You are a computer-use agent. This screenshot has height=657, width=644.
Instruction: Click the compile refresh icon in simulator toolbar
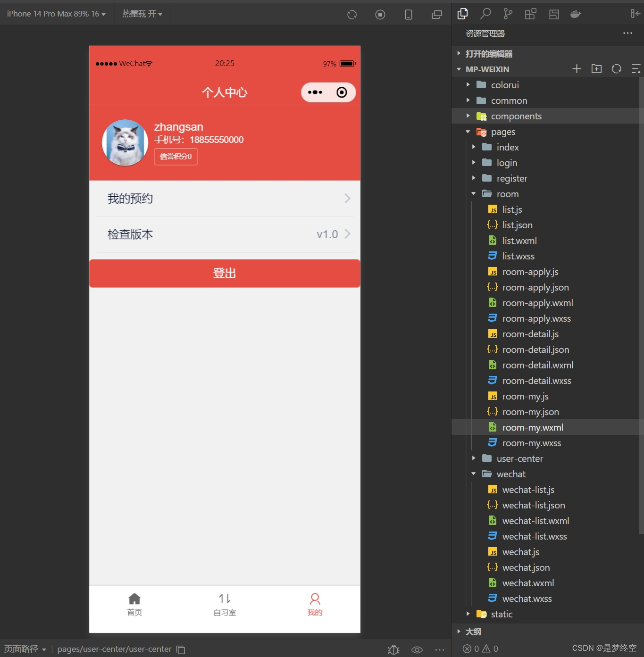(x=352, y=15)
